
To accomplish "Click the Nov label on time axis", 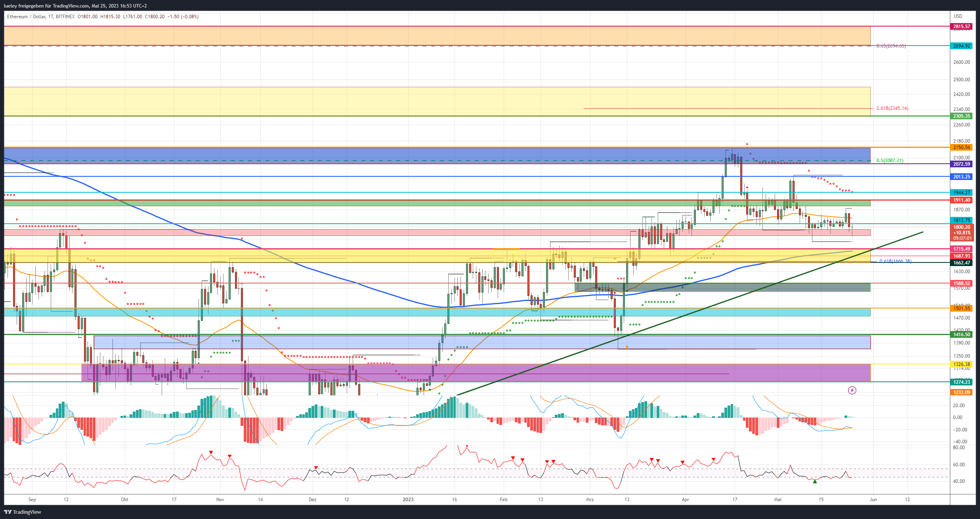I will coord(220,500).
